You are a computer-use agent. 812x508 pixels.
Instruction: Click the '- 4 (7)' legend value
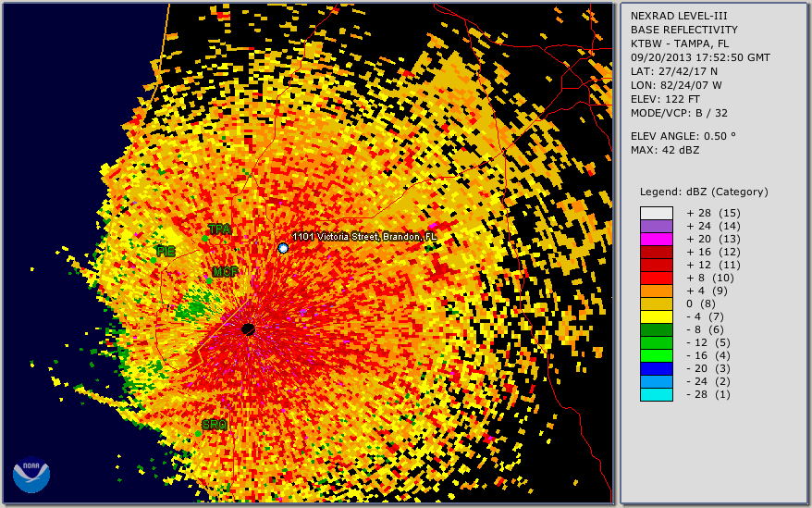click(707, 316)
